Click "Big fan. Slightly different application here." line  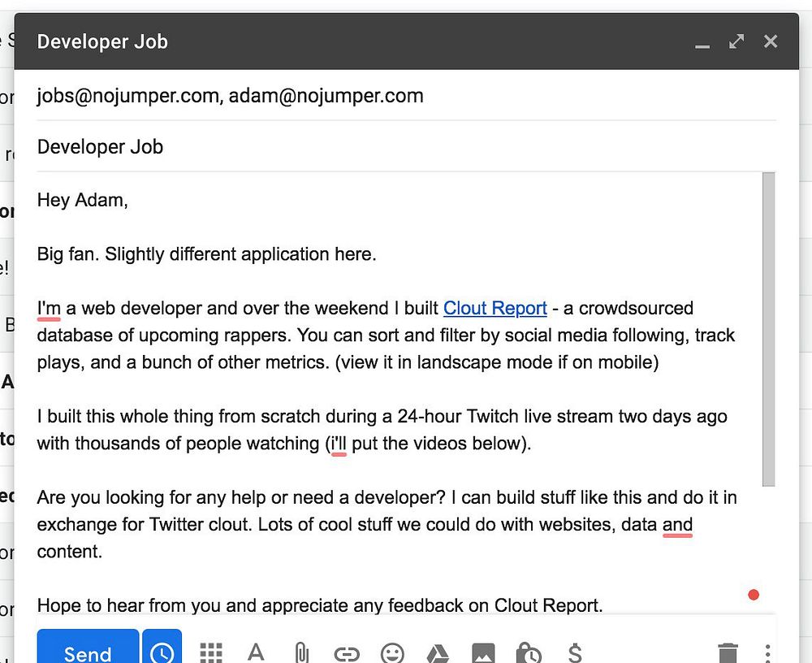(206, 254)
